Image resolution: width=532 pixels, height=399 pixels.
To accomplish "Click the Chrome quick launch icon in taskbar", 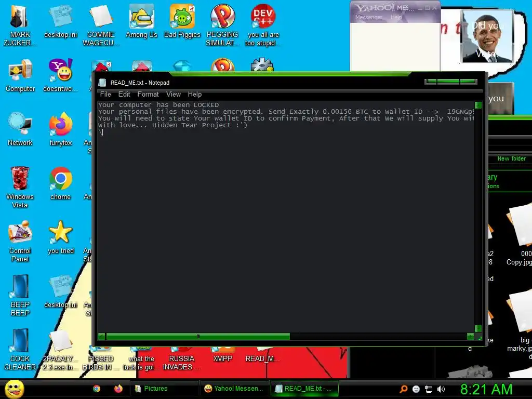I will pyautogui.click(x=97, y=389).
